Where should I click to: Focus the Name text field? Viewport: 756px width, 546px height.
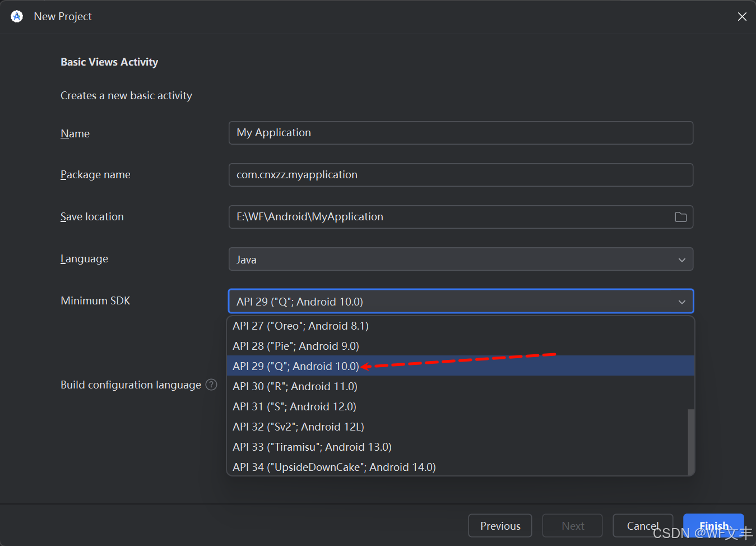click(x=461, y=133)
